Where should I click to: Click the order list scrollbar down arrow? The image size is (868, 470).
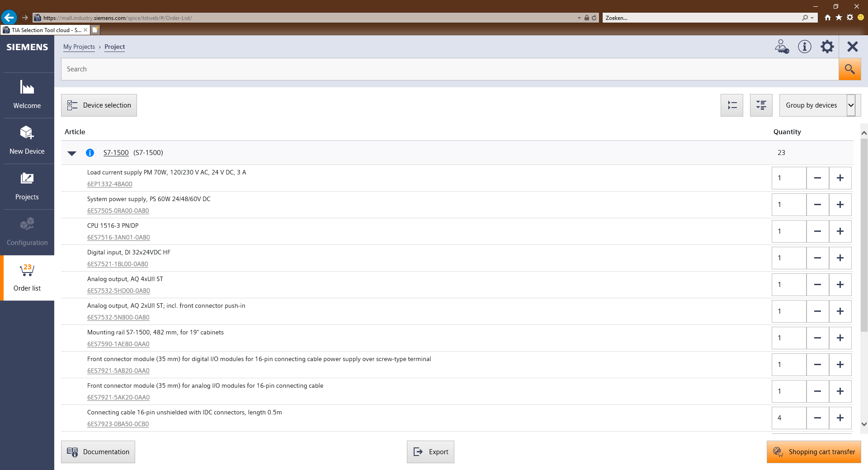[864, 424]
